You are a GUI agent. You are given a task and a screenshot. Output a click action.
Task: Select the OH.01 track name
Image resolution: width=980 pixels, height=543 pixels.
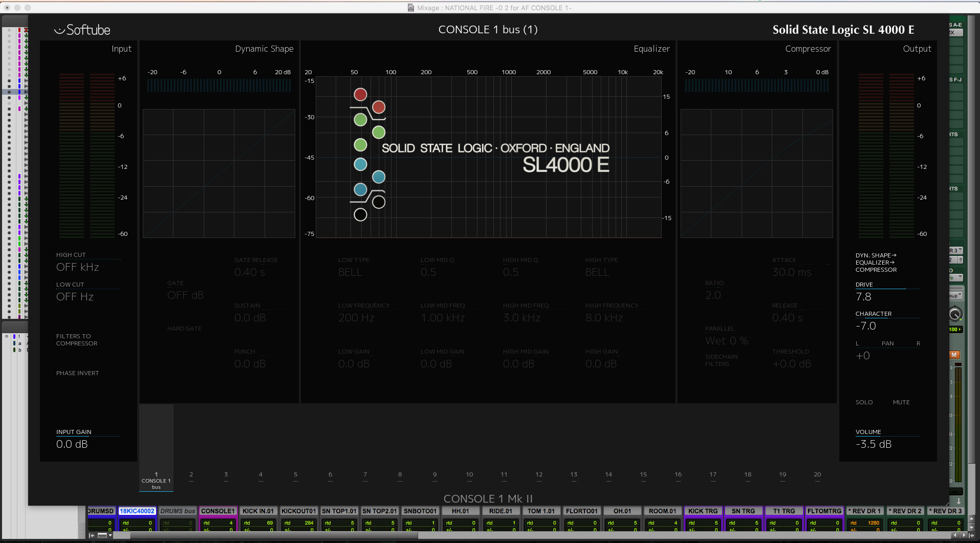622,511
